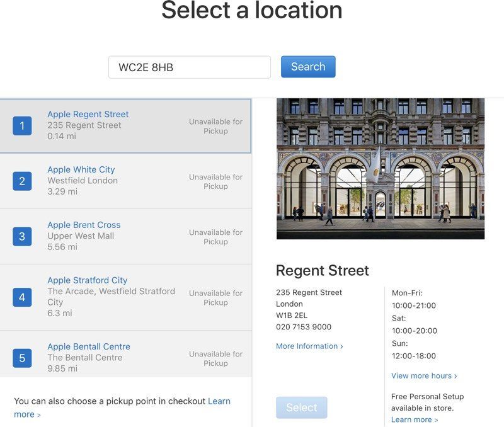The width and height of the screenshot is (504, 427).
Task: Click the number 4 marker for Apple Stratford City
Action: point(23,297)
